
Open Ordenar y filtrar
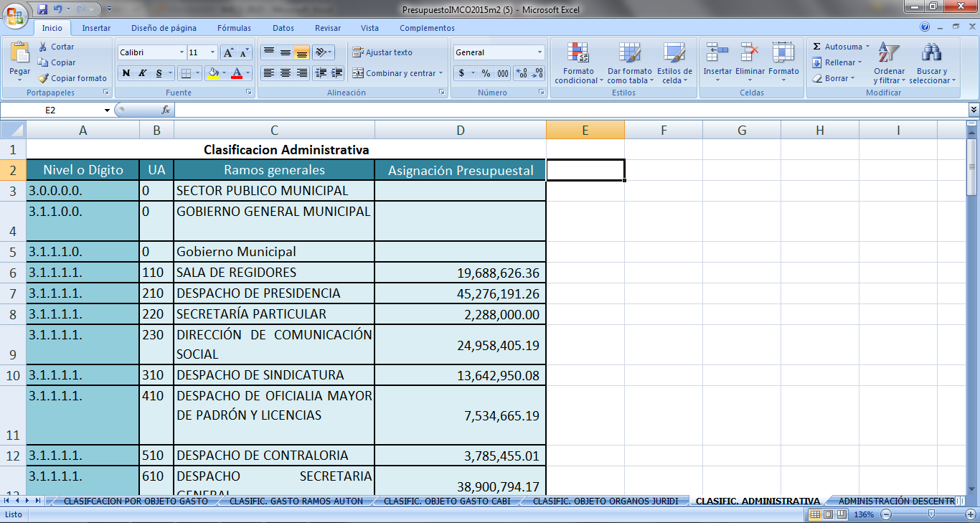pos(889,63)
